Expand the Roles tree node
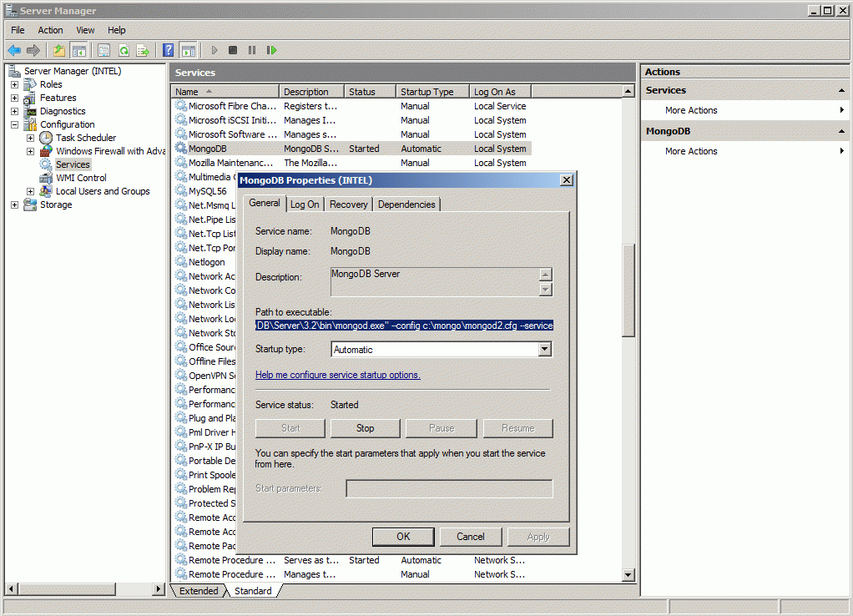The image size is (853, 616). coord(15,85)
